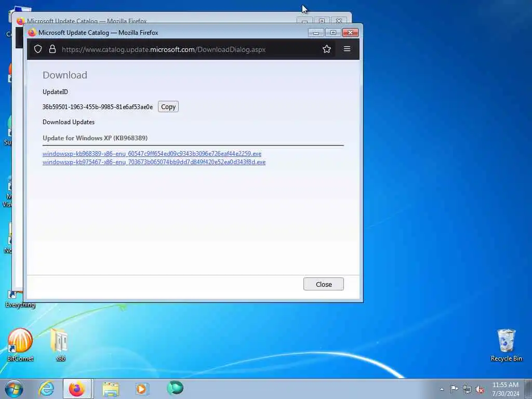Viewport: 532px width, 399px height.
Task: Open the BitComet desktop shortcut
Action: 20,344
